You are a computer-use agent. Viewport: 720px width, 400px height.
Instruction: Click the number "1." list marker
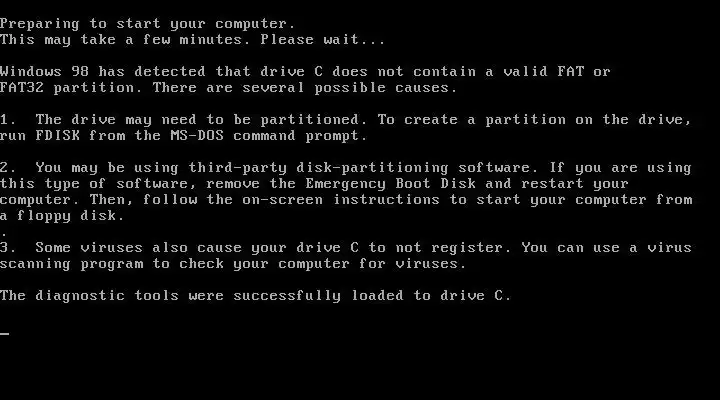[8, 120]
